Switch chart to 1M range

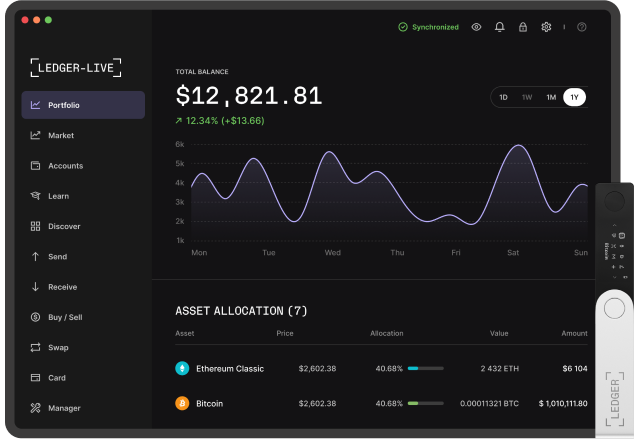click(x=551, y=97)
